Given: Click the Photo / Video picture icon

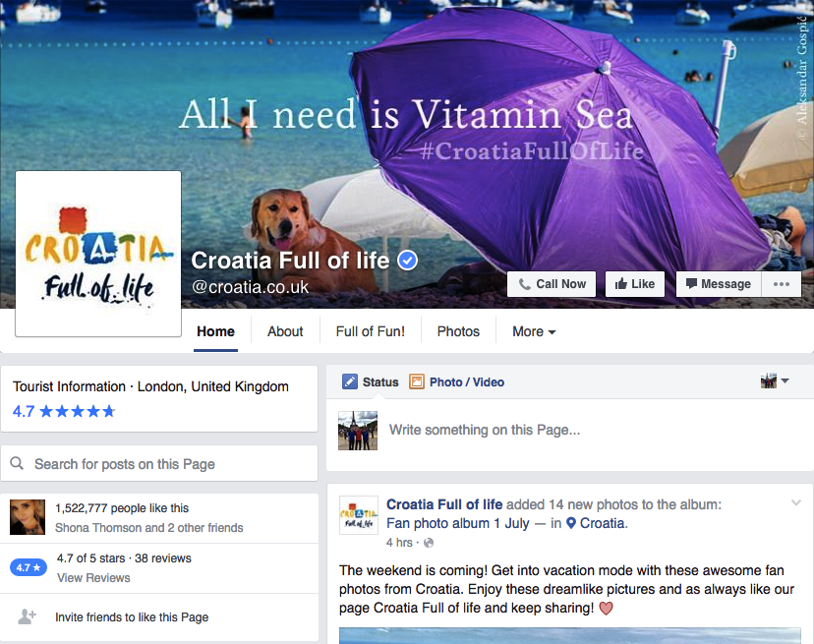Looking at the screenshot, I should [417, 381].
